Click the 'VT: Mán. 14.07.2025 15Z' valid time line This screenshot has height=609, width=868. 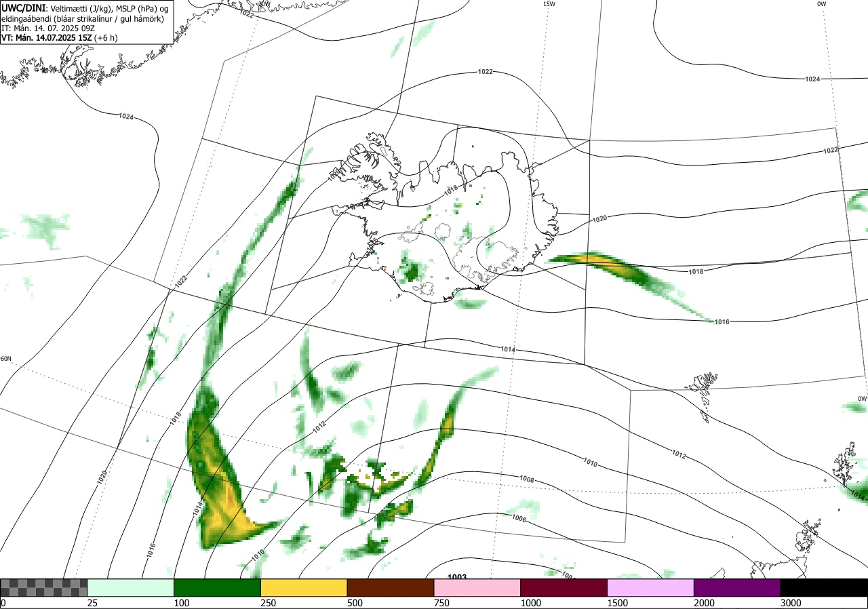tap(60, 38)
